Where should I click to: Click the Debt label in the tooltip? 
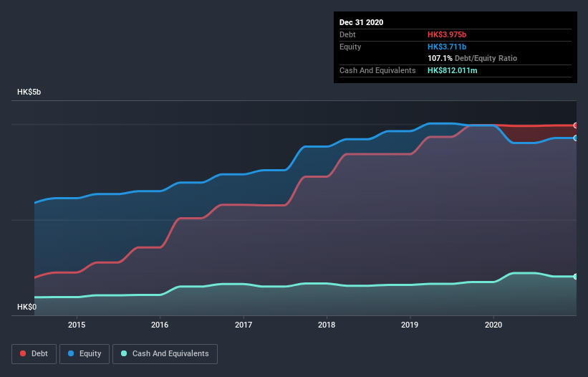tap(347, 34)
